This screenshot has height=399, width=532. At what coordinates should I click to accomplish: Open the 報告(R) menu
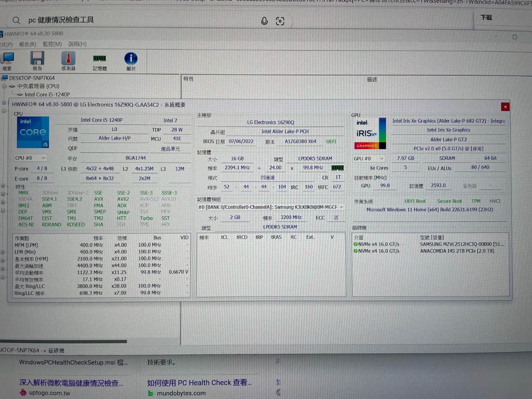click(27, 44)
